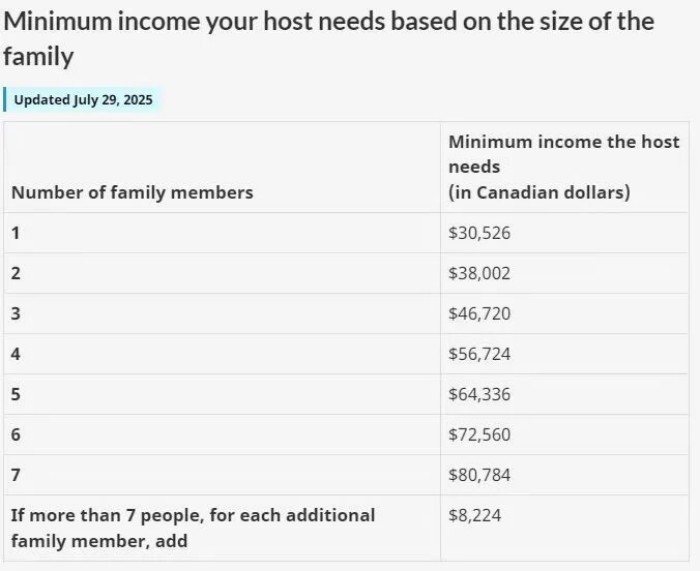Select the family size 2 cell

16,273
